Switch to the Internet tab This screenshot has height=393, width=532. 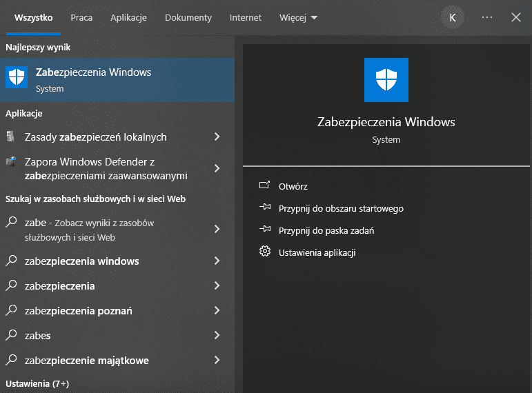[x=246, y=18]
